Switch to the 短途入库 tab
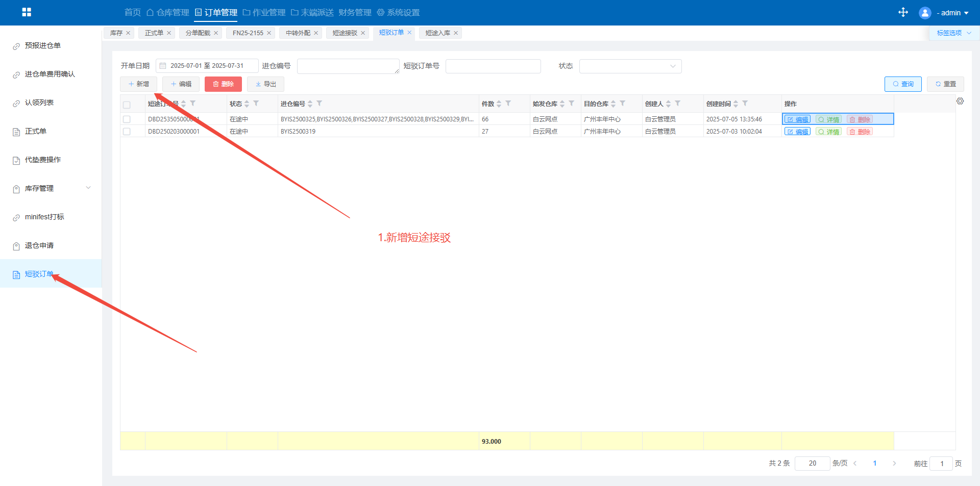Screen dimensions: 980x486 [437, 33]
